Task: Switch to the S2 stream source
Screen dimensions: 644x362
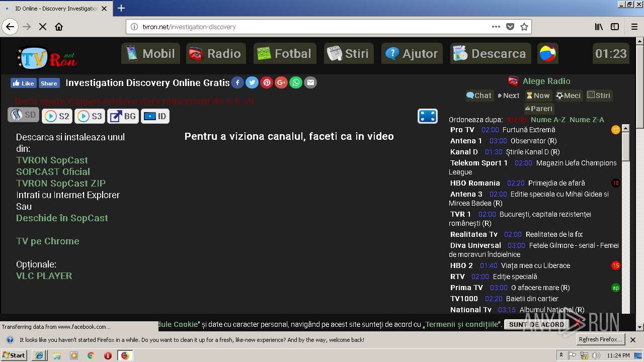Action: [x=57, y=116]
